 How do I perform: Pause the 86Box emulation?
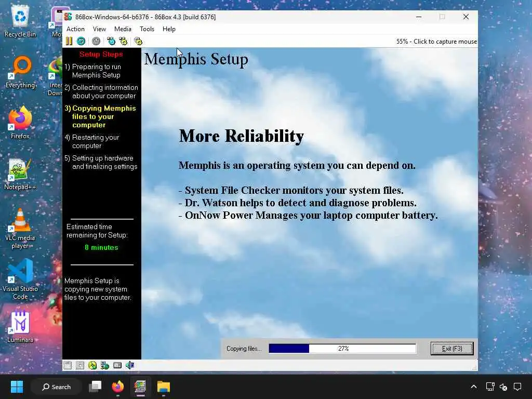(69, 42)
